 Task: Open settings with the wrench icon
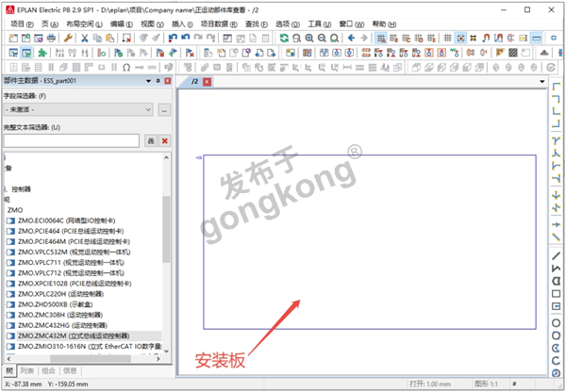(68, 38)
